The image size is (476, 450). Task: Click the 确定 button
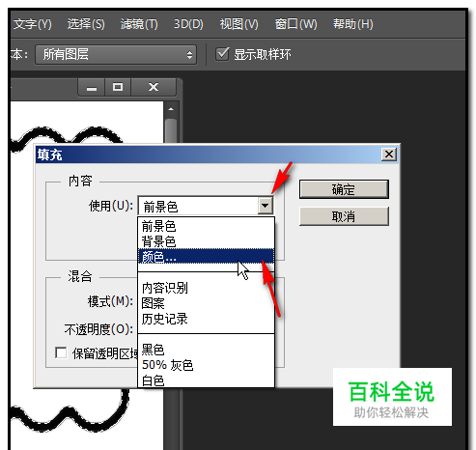click(x=344, y=189)
